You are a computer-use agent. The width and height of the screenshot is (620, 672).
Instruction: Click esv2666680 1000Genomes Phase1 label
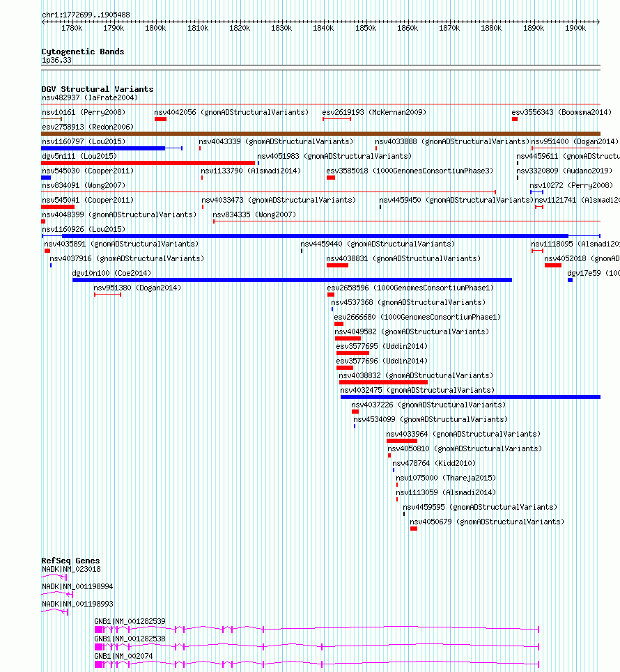(x=417, y=317)
